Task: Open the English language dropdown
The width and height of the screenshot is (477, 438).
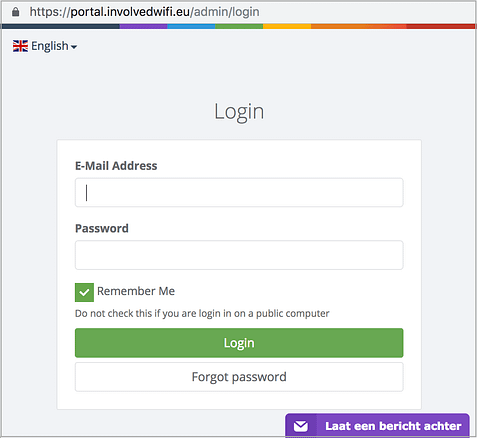Action: tap(45, 46)
